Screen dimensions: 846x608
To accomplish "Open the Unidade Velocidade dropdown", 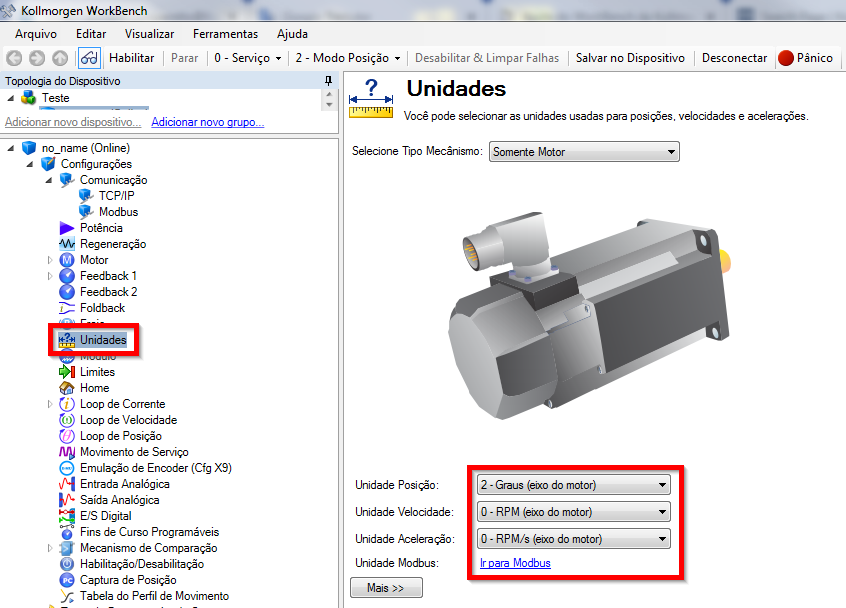I will pyautogui.click(x=574, y=511).
